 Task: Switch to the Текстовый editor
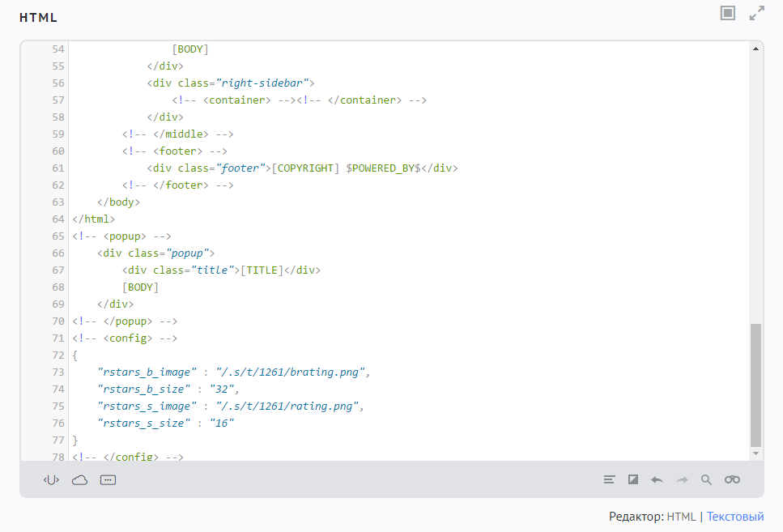(x=734, y=517)
